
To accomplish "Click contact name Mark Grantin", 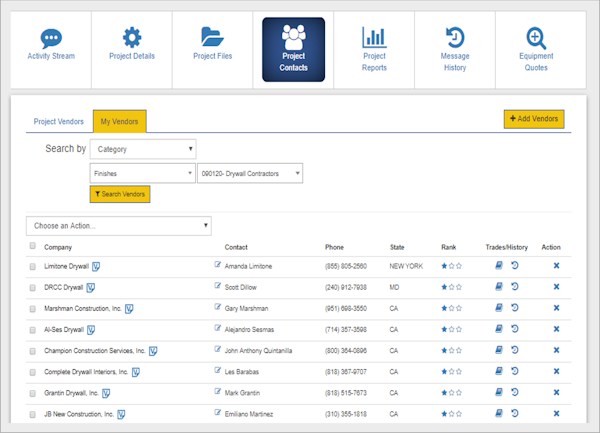I will point(242,393).
